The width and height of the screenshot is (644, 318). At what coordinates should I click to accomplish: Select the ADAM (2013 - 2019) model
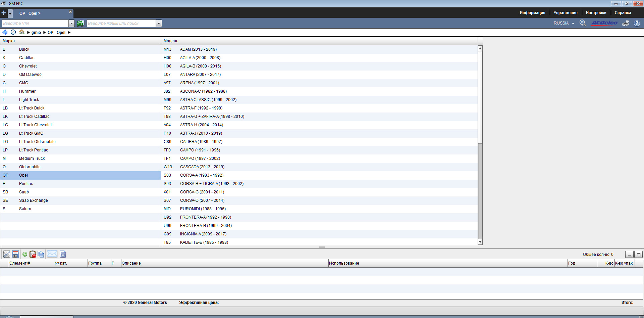[319, 49]
